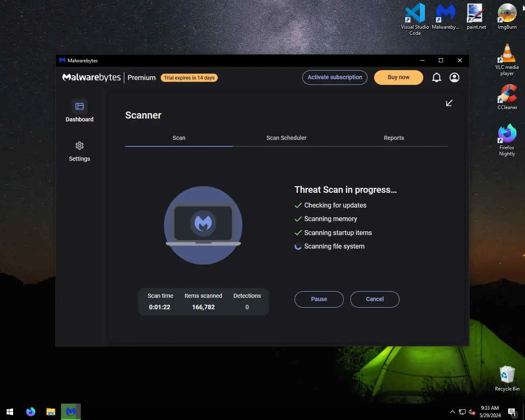Click the scan time value 0:01:22
The width and height of the screenshot is (525, 420).
click(x=160, y=307)
